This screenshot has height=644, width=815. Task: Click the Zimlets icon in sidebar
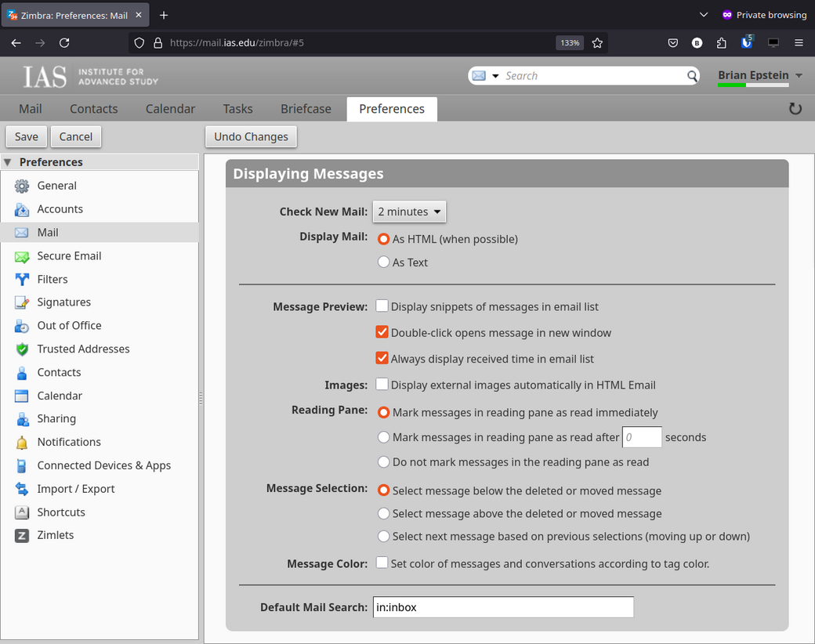[x=22, y=536]
